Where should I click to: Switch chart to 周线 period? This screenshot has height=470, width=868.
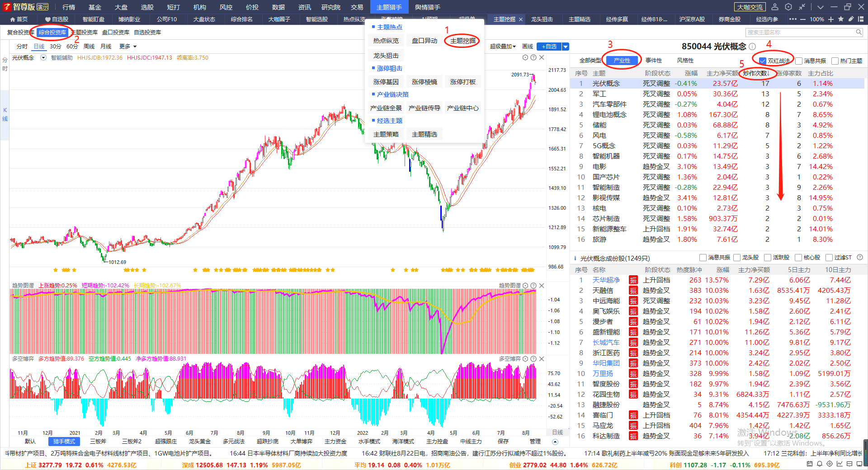coord(89,47)
